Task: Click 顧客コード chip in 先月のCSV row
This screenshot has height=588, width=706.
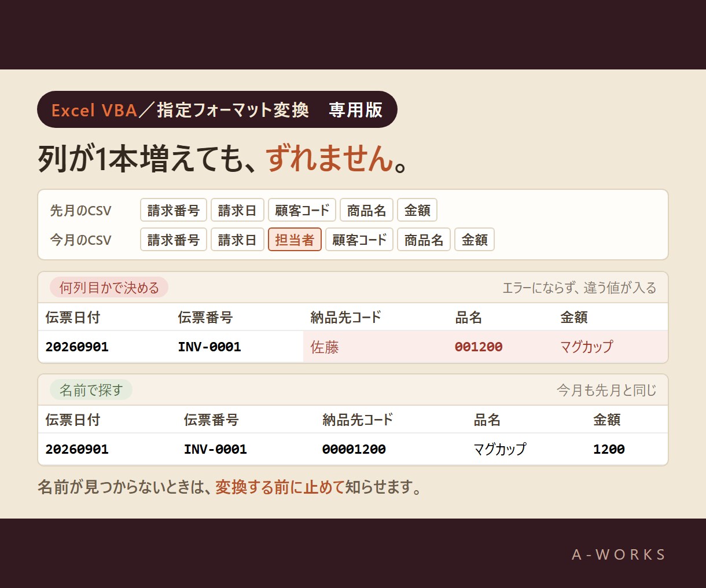Action: tap(302, 210)
